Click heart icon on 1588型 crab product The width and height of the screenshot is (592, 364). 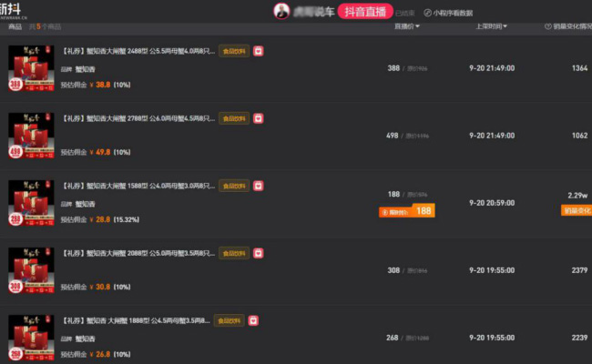point(259,186)
